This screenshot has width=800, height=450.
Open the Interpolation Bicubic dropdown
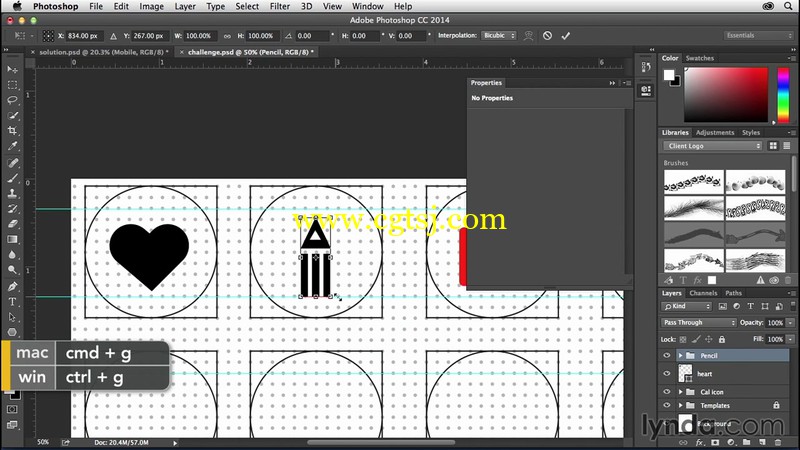click(x=498, y=36)
